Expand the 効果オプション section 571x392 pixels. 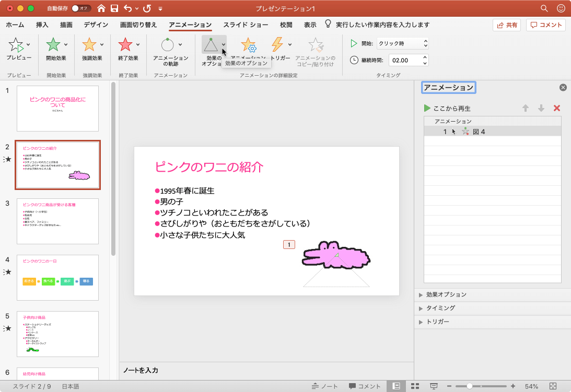pyautogui.click(x=446, y=295)
